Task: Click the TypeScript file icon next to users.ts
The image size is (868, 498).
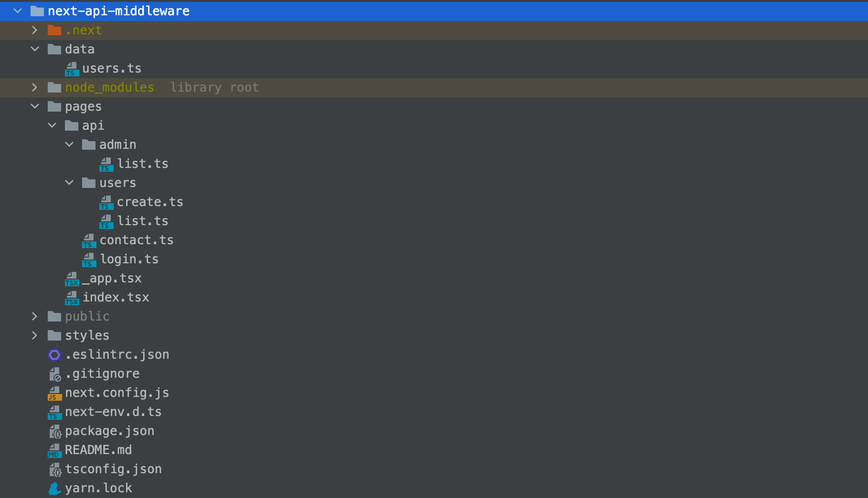Action: point(71,69)
